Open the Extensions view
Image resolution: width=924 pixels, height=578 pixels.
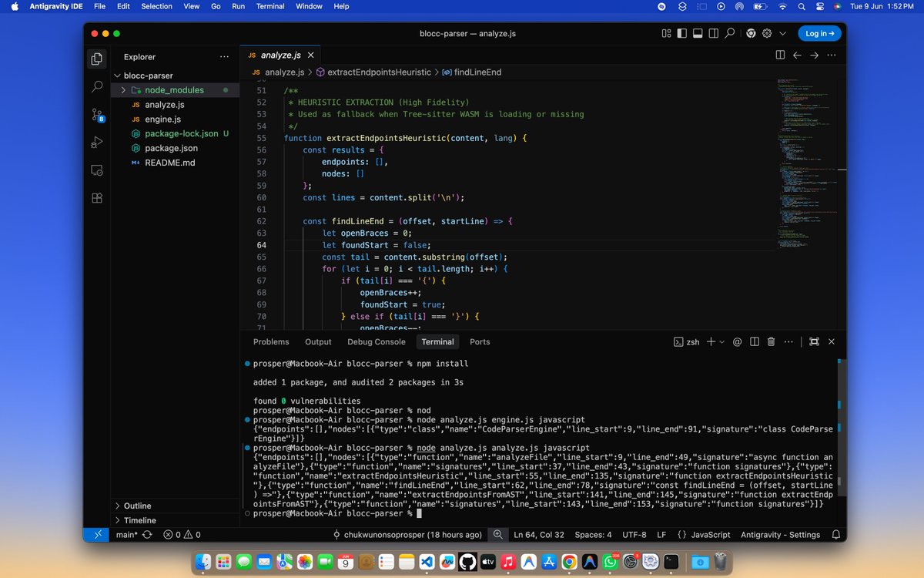pyautogui.click(x=97, y=198)
